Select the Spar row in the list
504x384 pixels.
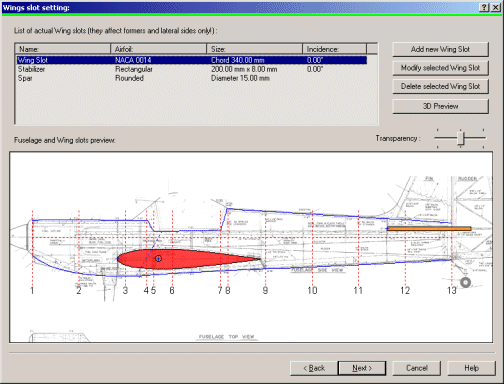click(192, 78)
